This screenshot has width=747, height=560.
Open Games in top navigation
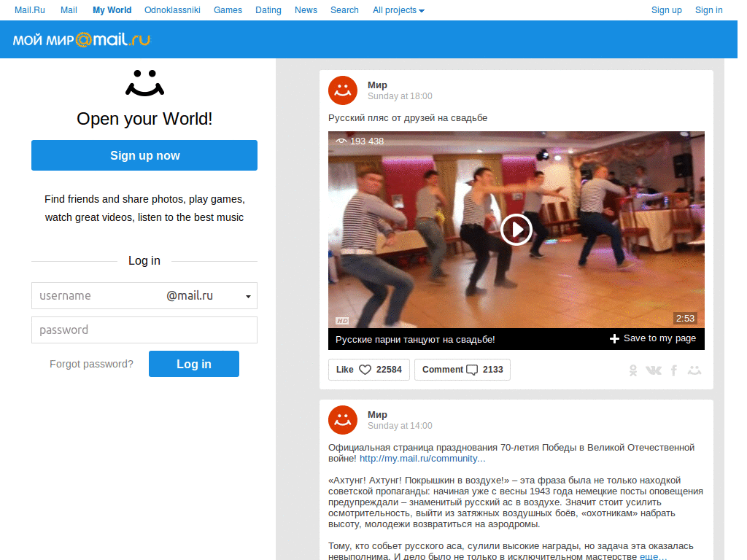[228, 10]
